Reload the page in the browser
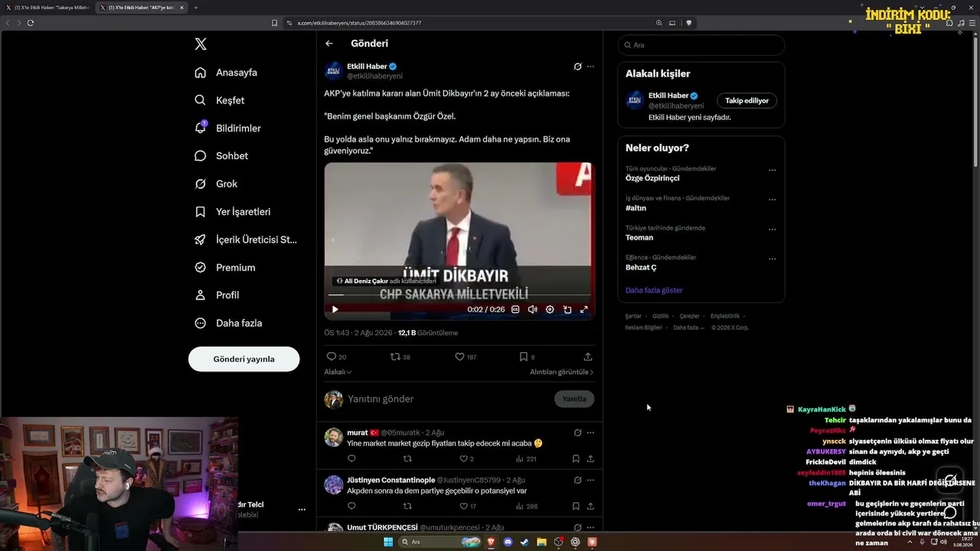980x551 pixels. (x=31, y=23)
